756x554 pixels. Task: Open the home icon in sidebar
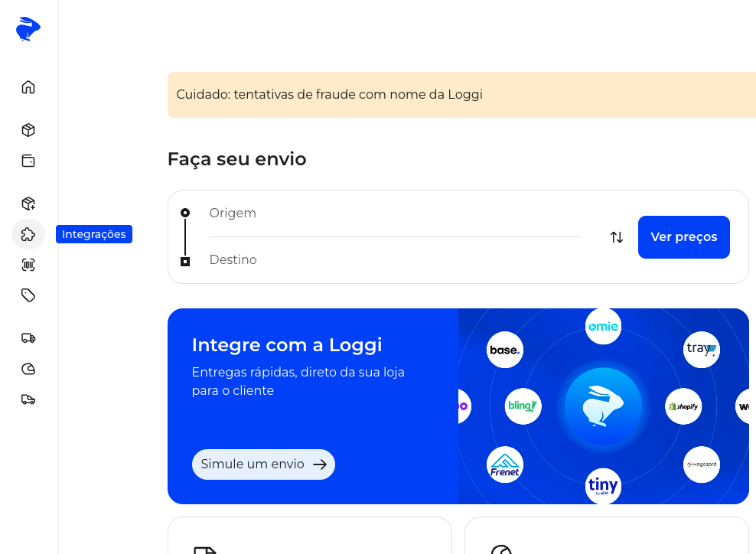click(x=28, y=87)
